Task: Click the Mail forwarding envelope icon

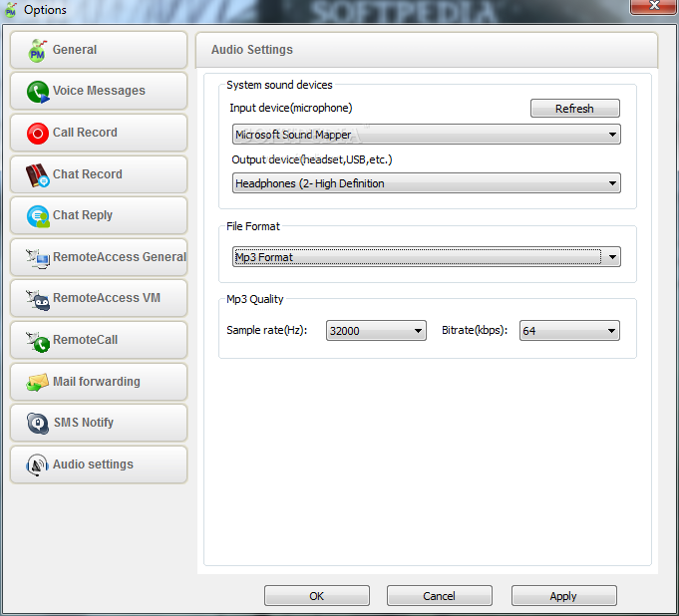Action: point(37,382)
